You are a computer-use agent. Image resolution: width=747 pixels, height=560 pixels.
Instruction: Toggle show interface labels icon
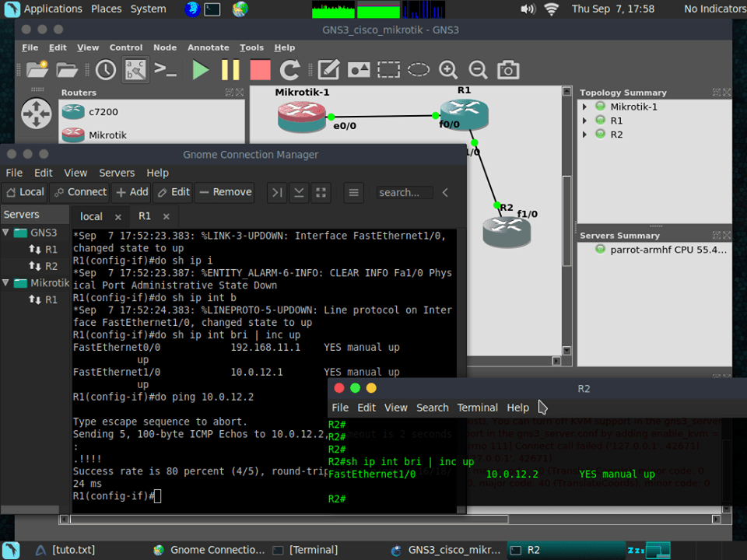coord(135,69)
